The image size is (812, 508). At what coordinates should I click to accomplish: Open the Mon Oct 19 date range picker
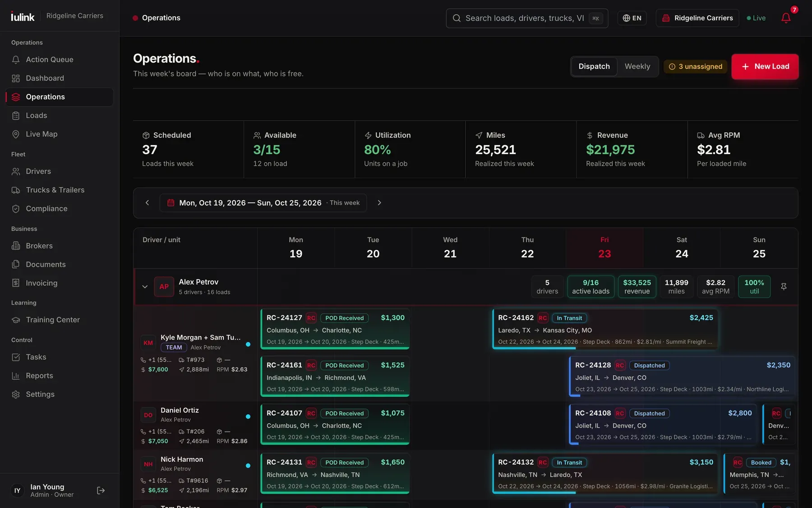(263, 203)
